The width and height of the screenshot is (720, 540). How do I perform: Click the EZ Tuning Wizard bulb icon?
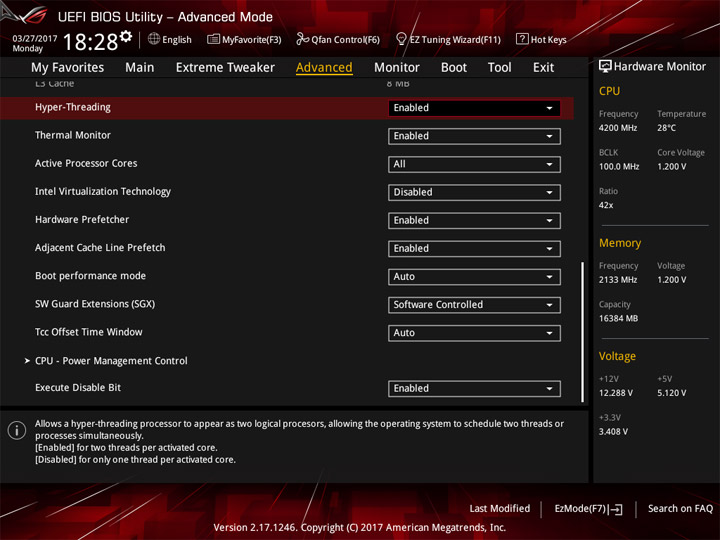click(401, 39)
